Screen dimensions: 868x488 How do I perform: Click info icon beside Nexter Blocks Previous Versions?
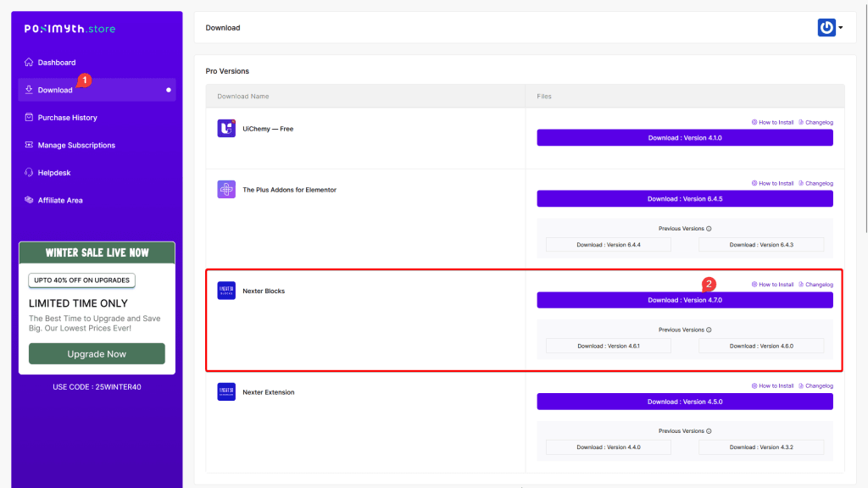coord(709,330)
